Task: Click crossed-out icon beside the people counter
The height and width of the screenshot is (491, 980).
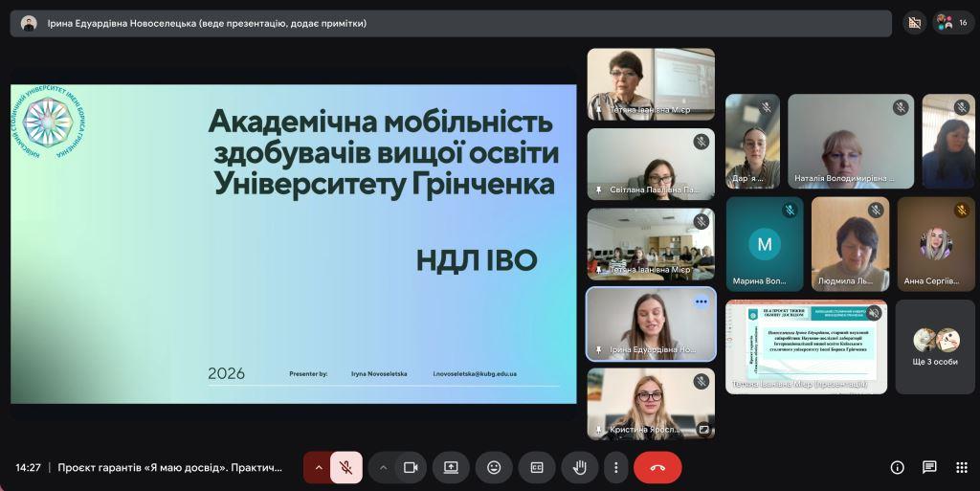Action: tap(915, 23)
